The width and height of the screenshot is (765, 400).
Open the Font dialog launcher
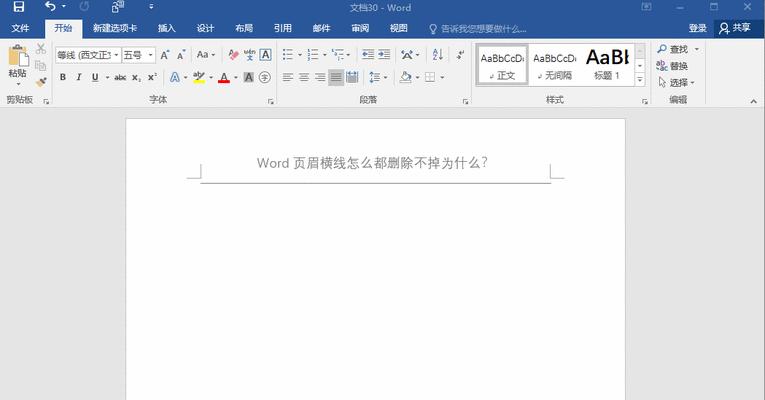click(x=271, y=101)
